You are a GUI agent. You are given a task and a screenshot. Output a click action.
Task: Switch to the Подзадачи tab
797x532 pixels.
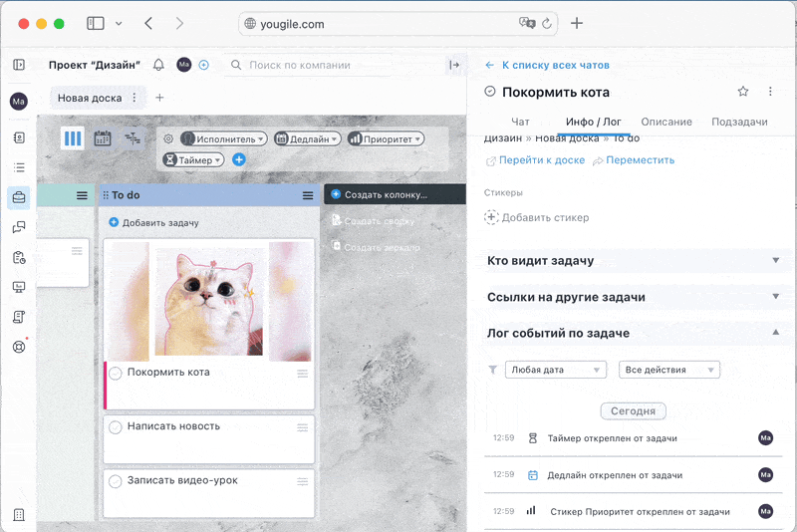739,122
